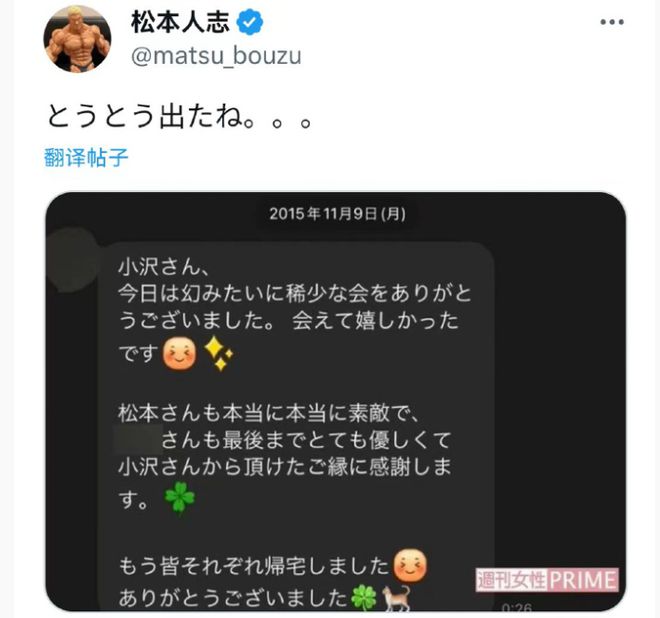Click the muscular figure profile avatar
The image size is (660, 618).
click(x=77, y=39)
